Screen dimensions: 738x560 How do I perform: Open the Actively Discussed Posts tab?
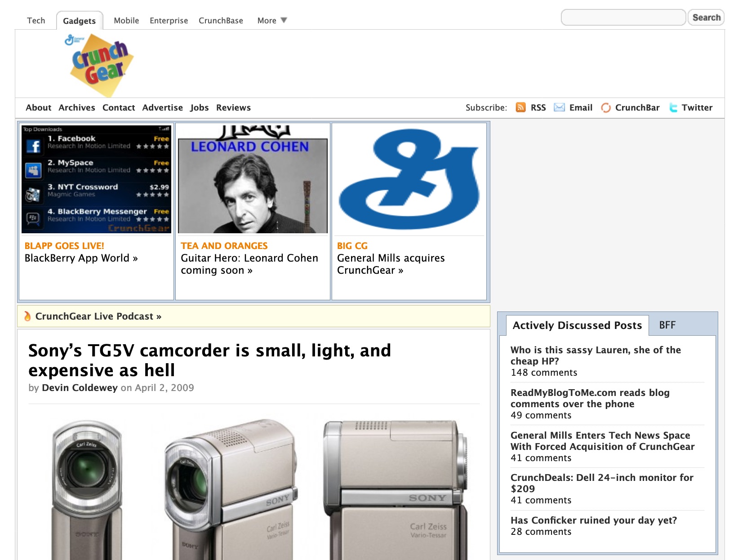[577, 325]
